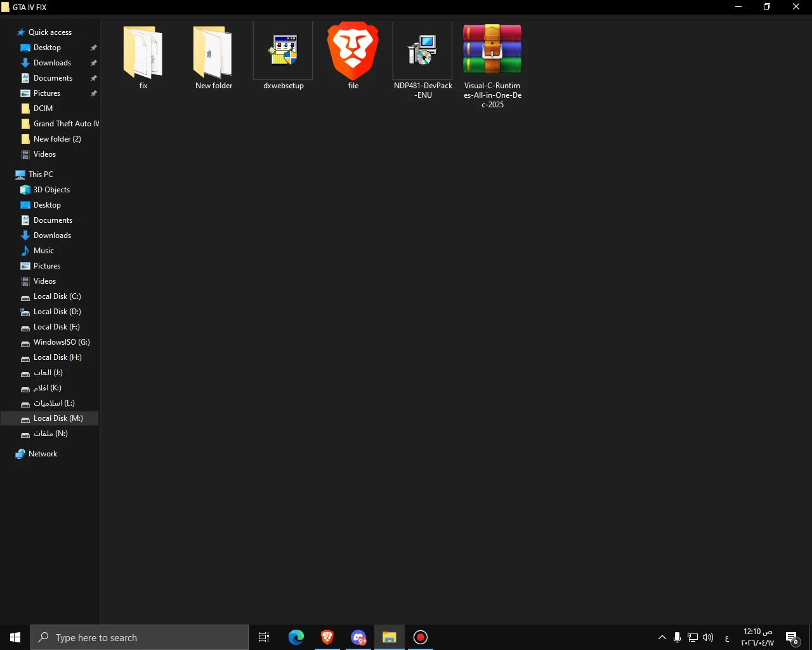
Task: Click the Windows Start button
Action: [x=15, y=637]
